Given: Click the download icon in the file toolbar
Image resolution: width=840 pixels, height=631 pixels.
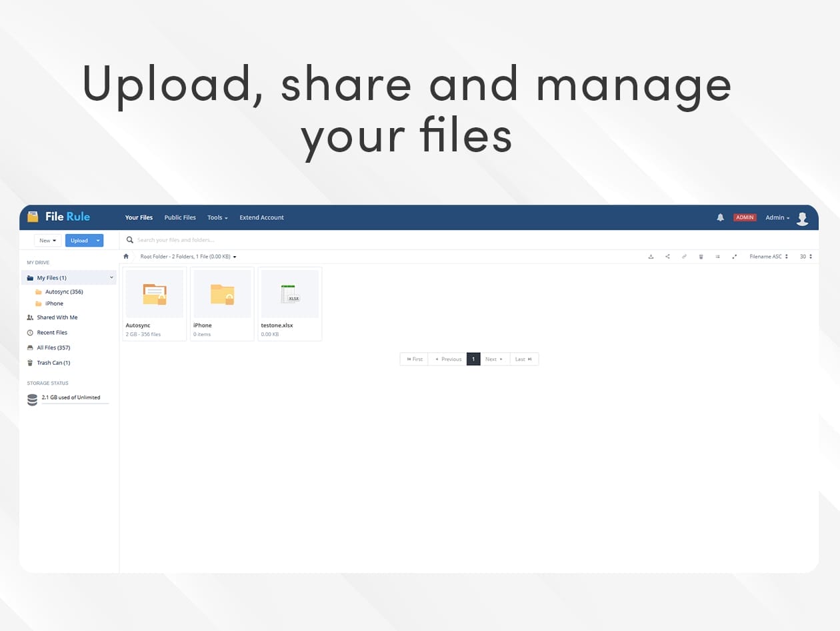Looking at the screenshot, I should pyautogui.click(x=651, y=257).
